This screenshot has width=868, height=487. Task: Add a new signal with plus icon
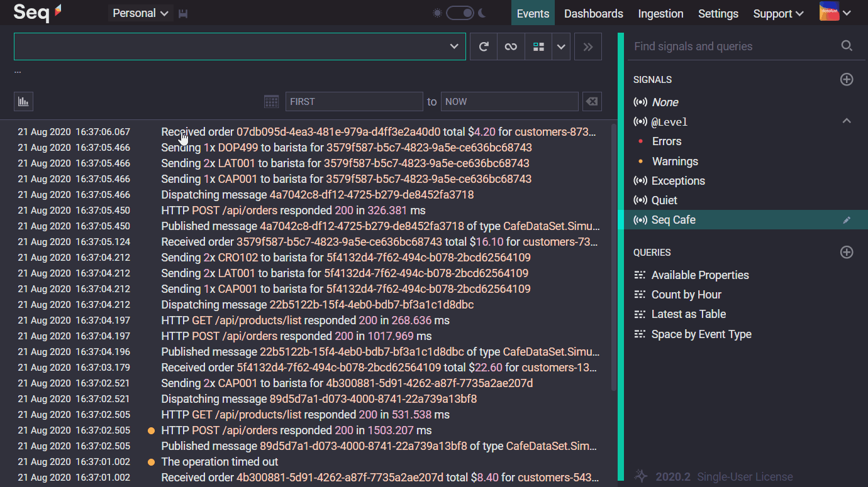tap(847, 80)
